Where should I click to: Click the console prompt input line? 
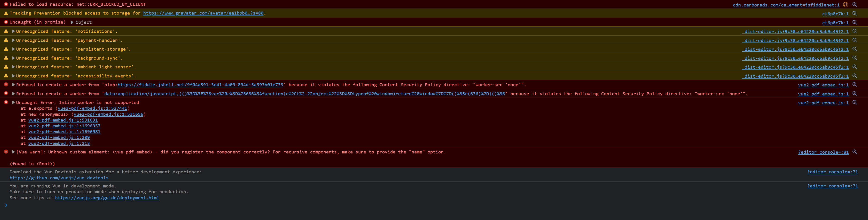point(434,205)
